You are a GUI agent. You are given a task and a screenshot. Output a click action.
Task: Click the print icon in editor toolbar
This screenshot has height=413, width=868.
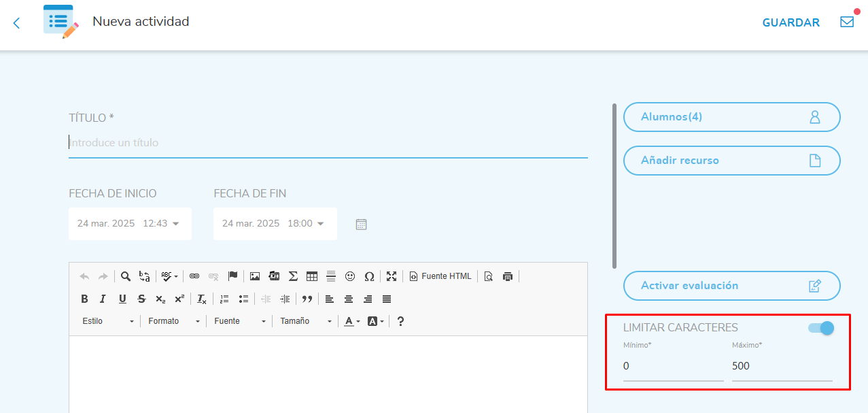[507, 276]
